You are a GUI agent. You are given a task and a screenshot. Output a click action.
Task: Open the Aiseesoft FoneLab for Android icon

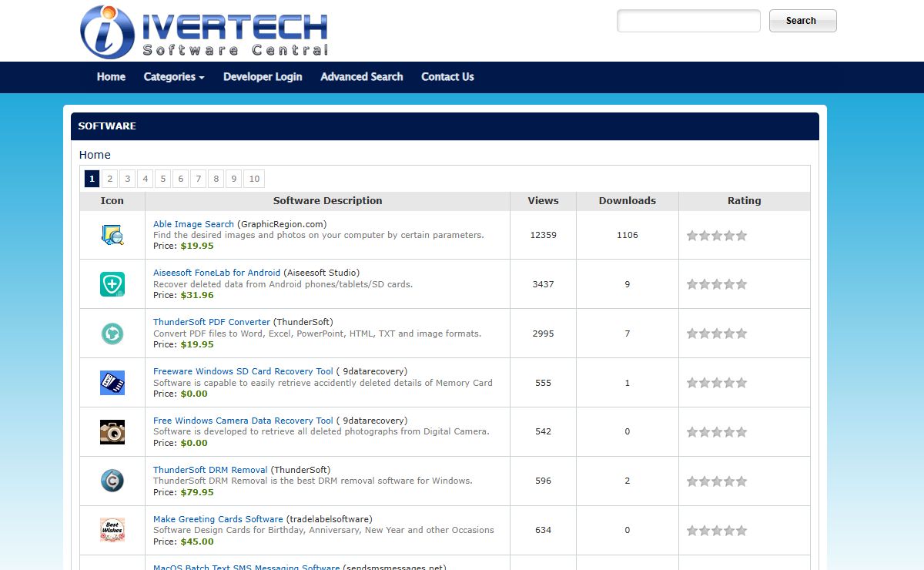point(112,284)
